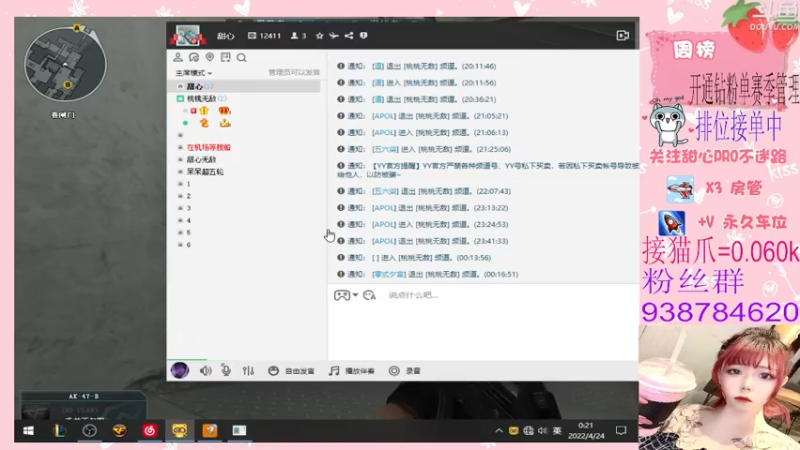Click the YY官方提醒 notice text
Viewport: 800px width, 450px height.
pos(489,170)
